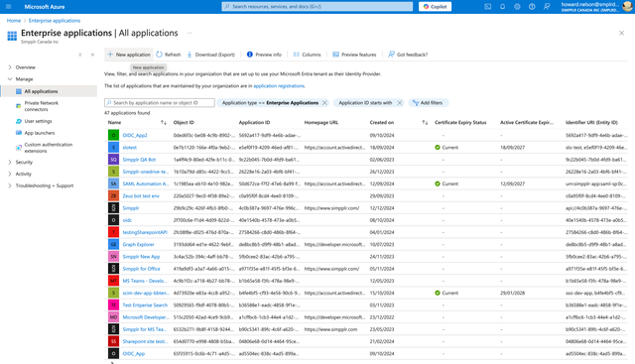Image resolution: width=635 pixels, height=364 pixels.
Task: Click New application button
Action: pyautogui.click(x=129, y=55)
